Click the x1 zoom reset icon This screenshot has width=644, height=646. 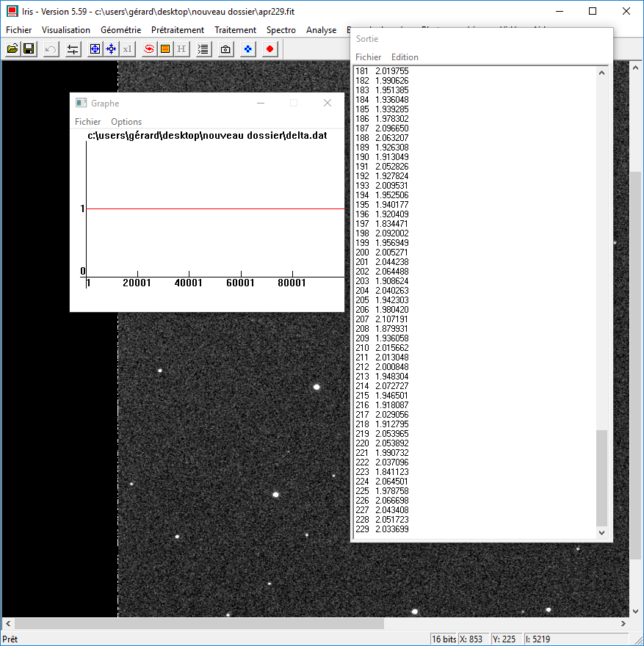[127, 49]
